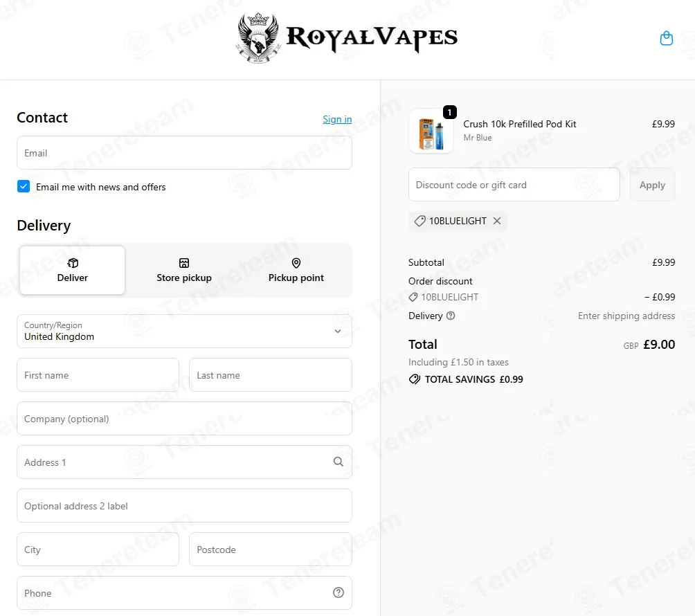Click the Enter shipping address text
This screenshot has height=616, width=695.
(626, 316)
